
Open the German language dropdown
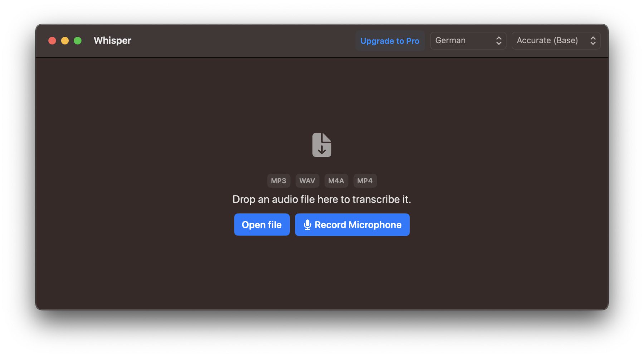(x=468, y=41)
